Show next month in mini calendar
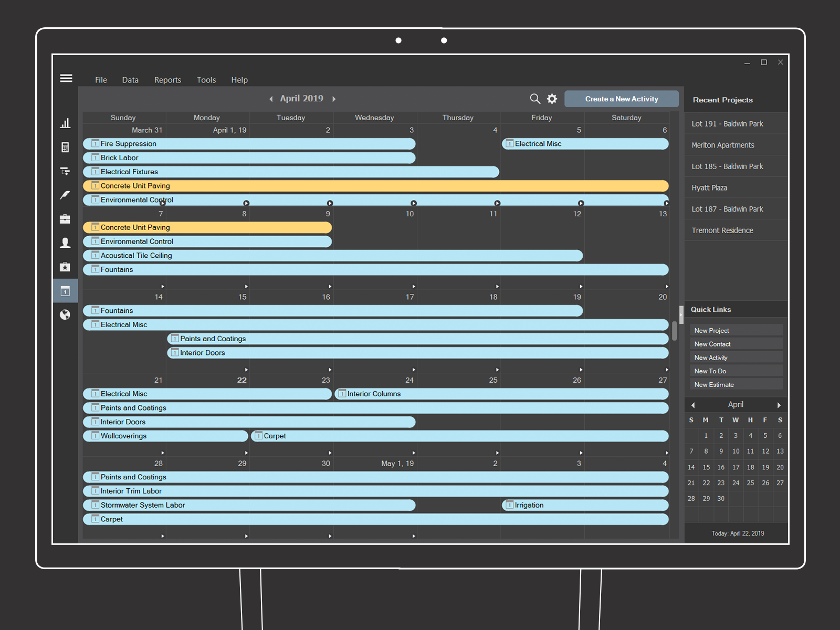 779,405
